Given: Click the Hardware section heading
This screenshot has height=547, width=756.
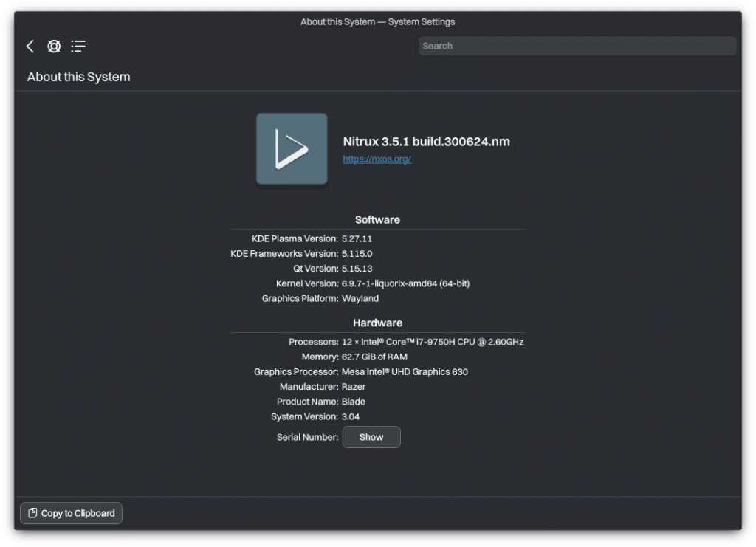Looking at the screenshot, I should (x=377, y=323).
